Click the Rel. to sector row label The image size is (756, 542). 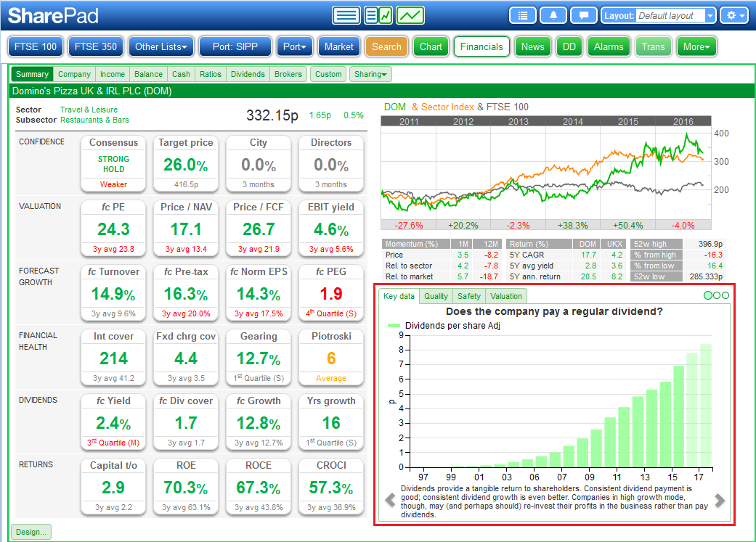(x=409, y=266)
